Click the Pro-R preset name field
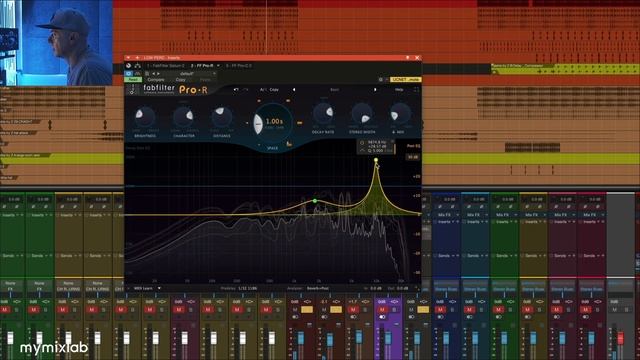The width and height of the screenshot is (640, 360). point(334,89)
